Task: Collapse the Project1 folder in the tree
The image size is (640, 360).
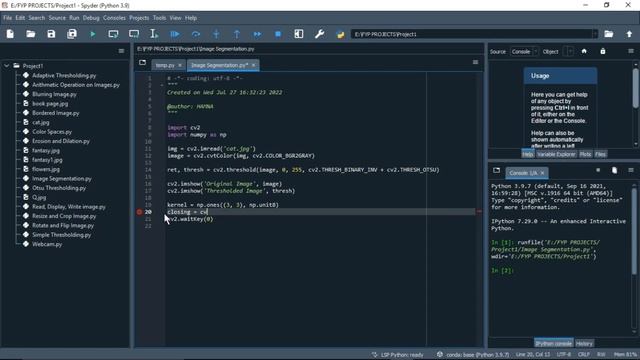Action: (7, 66)
